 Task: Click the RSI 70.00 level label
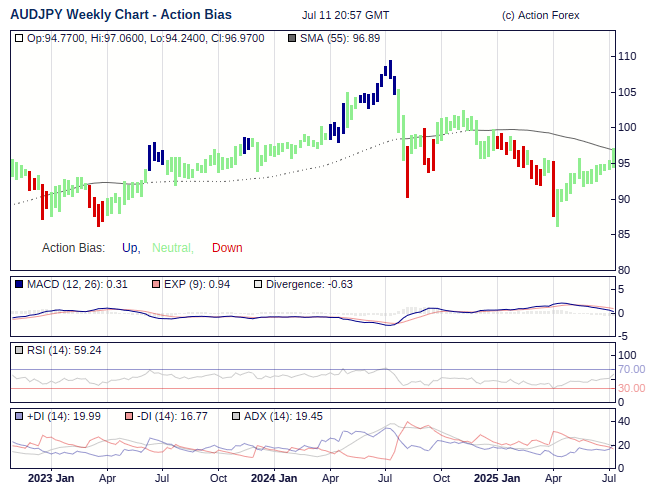631,370
